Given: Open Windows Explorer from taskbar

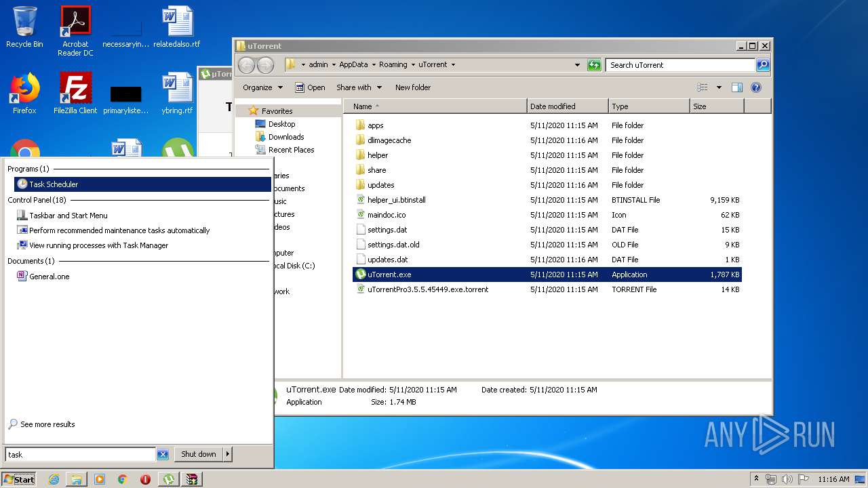Looking at the screenshot, I should pos(77,479).
